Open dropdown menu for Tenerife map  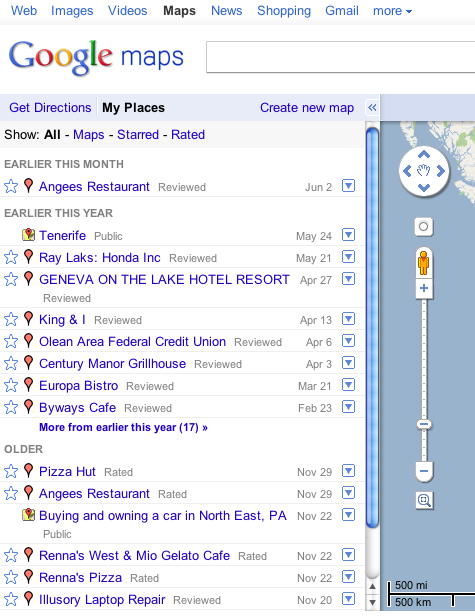[348, 235]
